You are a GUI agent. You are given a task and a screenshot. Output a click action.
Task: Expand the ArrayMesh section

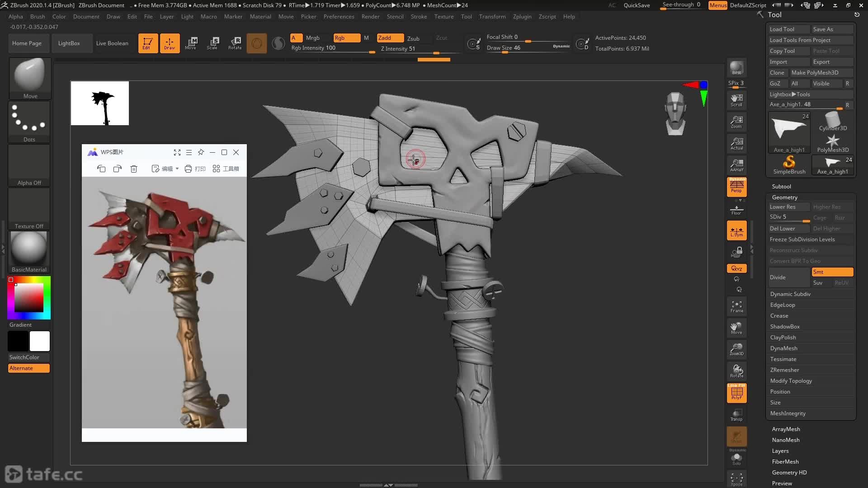786,429
